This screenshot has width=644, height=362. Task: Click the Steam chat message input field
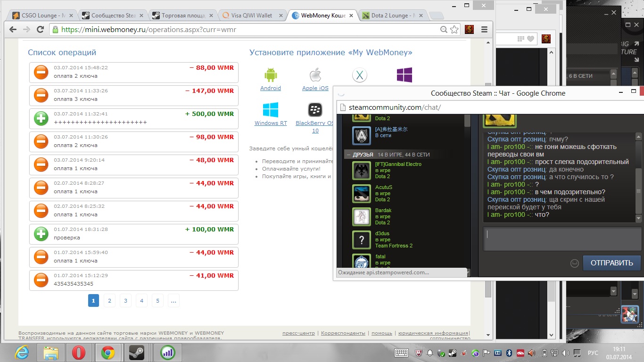pos(562,239)
